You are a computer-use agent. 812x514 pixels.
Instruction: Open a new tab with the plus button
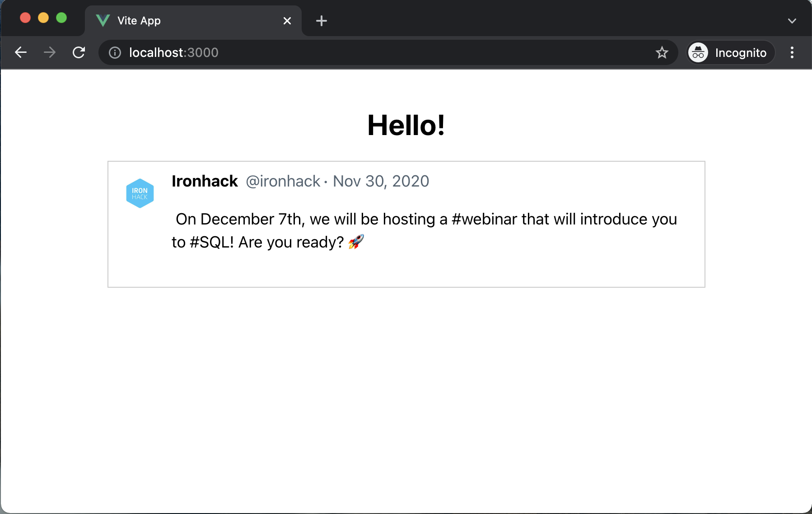[321, 20]
